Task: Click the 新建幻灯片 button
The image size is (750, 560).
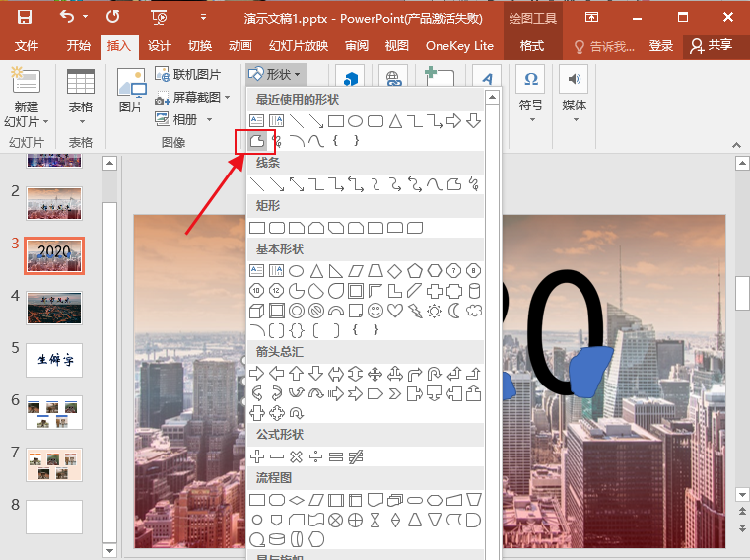Action: coord(27,98)
